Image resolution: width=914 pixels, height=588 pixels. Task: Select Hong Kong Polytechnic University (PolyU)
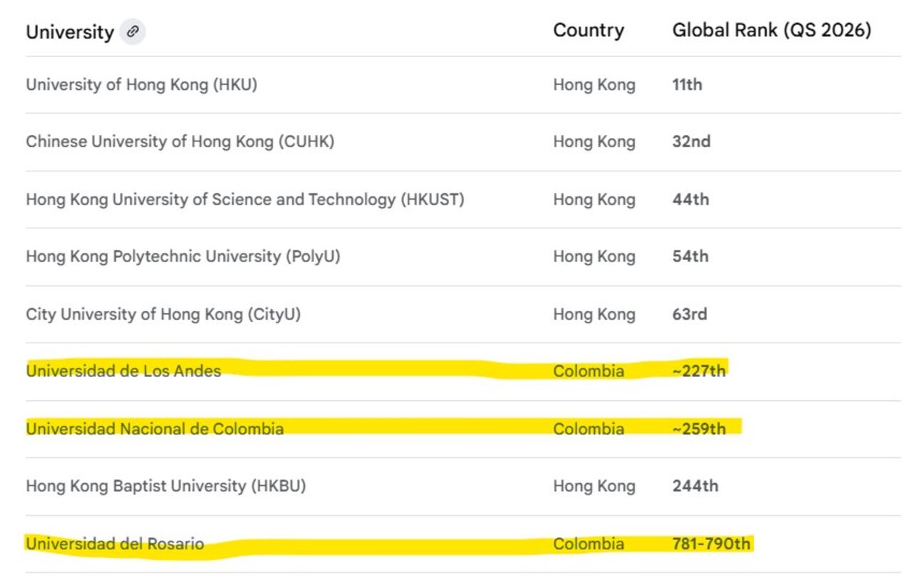[x=183, y=257]
